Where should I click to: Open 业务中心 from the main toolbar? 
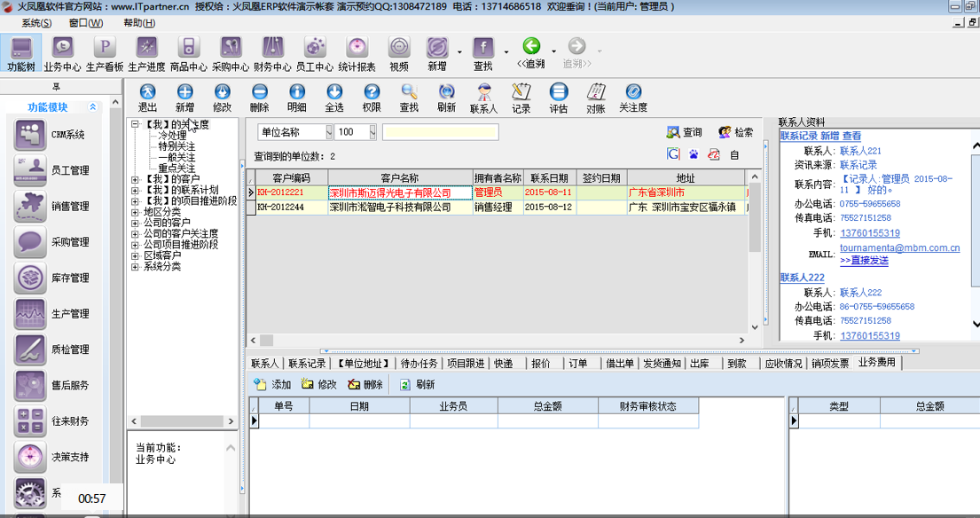pyautogui.click(x=62, y=54)
